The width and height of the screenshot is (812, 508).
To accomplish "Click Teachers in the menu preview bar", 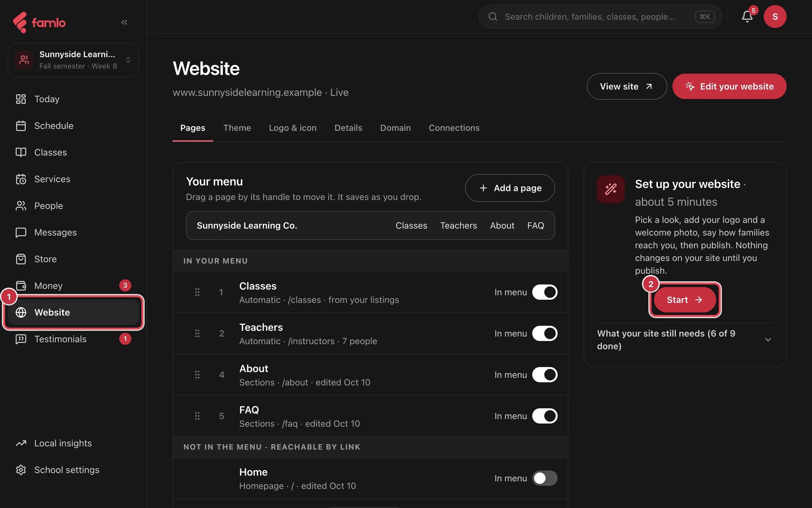I will point(458,225).
